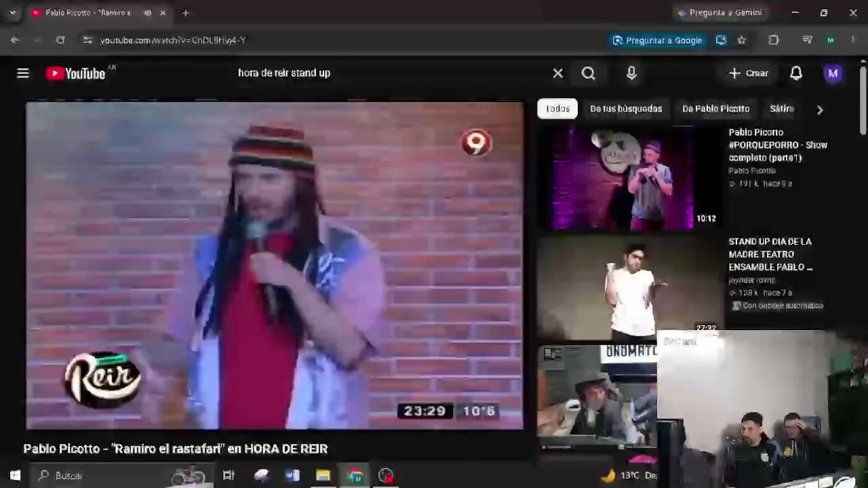Click Pregunta a Gemini button
The width and height of the screenshot is (868, 488).
[x=719, y=13]
